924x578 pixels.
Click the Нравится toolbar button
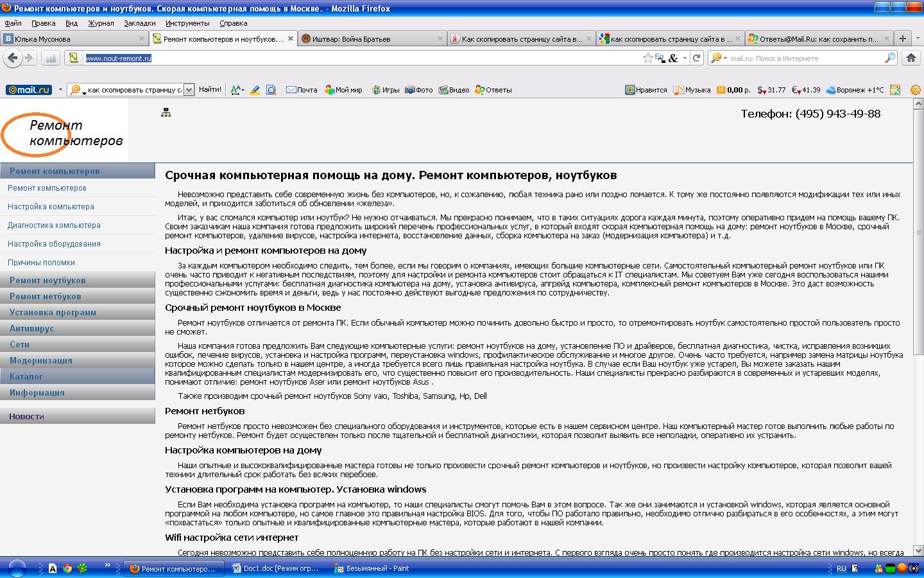(x=646, y=90)
